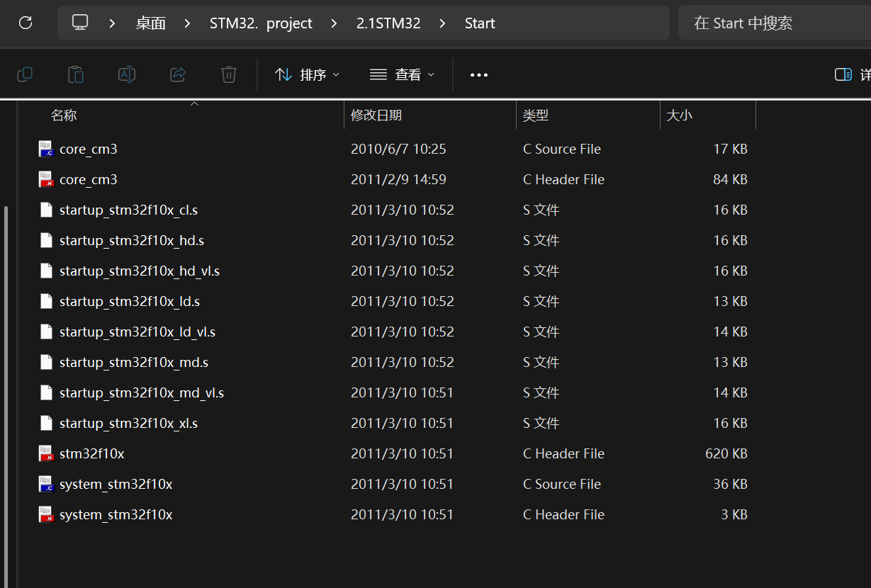Viewport: 871px width, 588px height.
Task: Go to 2.1STM32 breadcrumb folder
Action: (x=388, y=23)
